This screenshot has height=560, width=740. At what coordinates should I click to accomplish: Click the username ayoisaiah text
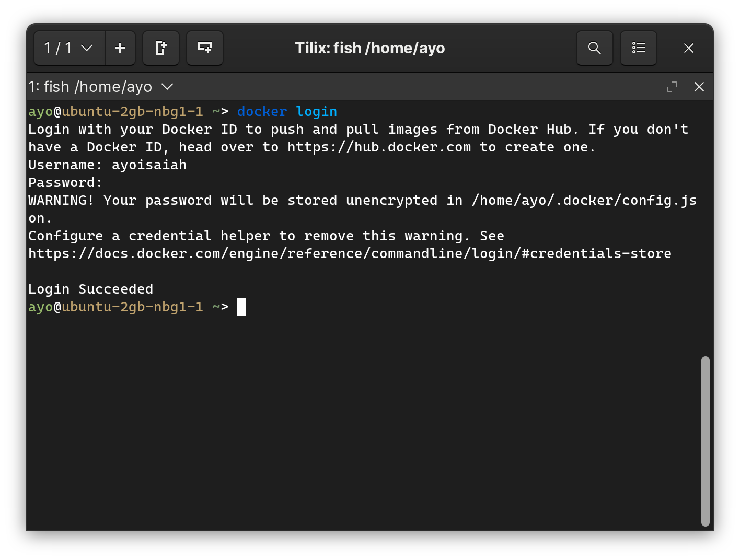(x=149, y=165)
